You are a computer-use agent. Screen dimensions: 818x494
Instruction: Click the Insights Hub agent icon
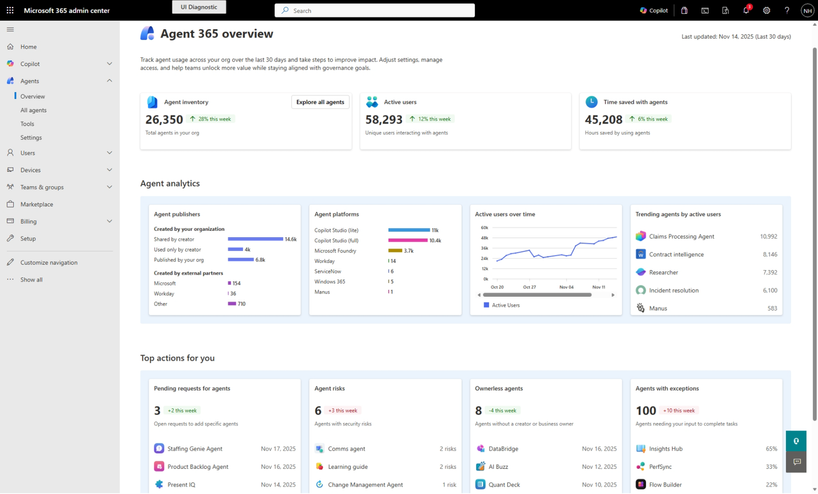(x=641, y=449)
